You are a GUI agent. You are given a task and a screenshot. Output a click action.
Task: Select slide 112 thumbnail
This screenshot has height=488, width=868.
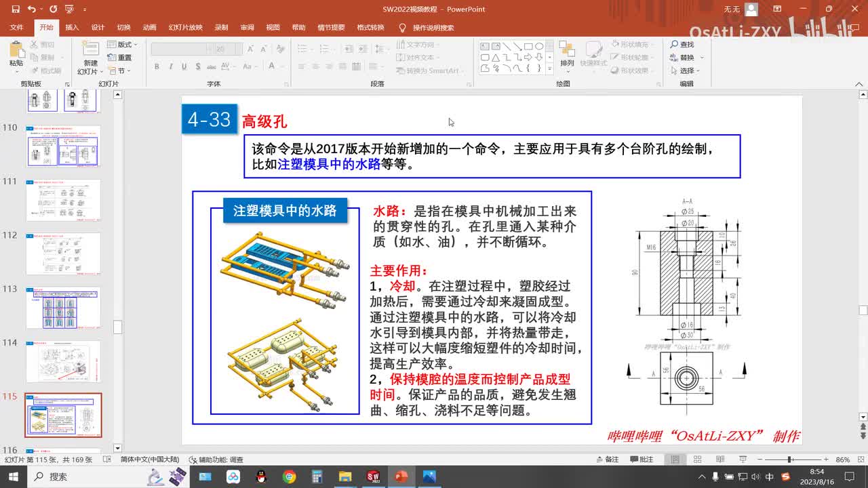coord(63,254)
